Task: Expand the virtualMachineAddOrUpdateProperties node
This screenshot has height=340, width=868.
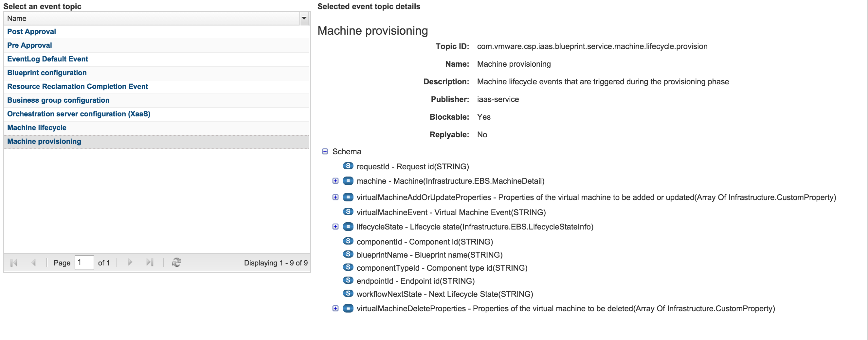Action: (335, 197)
